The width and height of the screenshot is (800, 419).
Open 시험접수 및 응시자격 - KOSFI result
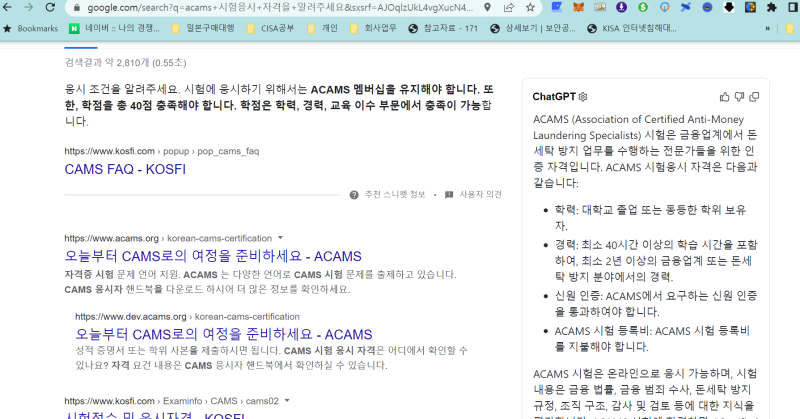(155, 415)
